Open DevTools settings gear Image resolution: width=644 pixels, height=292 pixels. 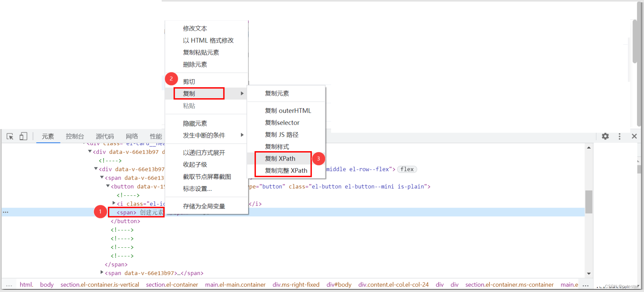coord(605,136)
